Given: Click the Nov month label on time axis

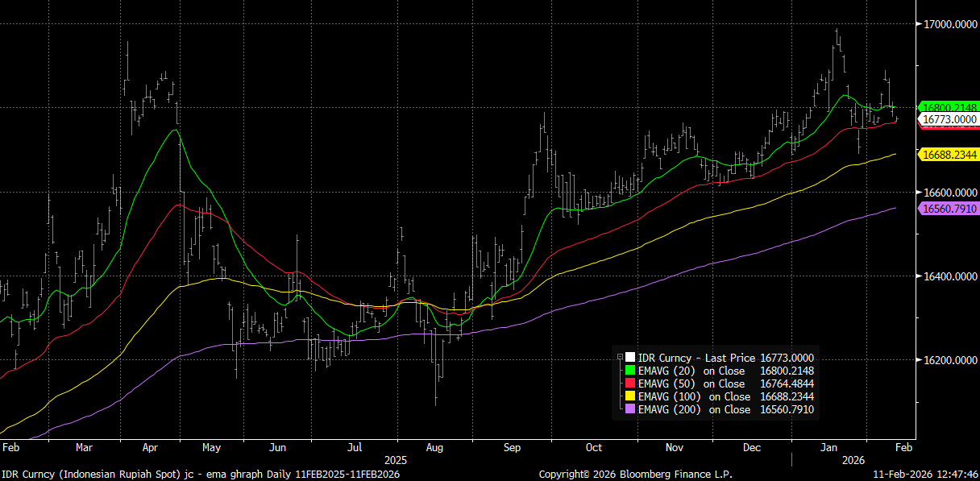Looking at the screenshot, I should click(675, 447).
